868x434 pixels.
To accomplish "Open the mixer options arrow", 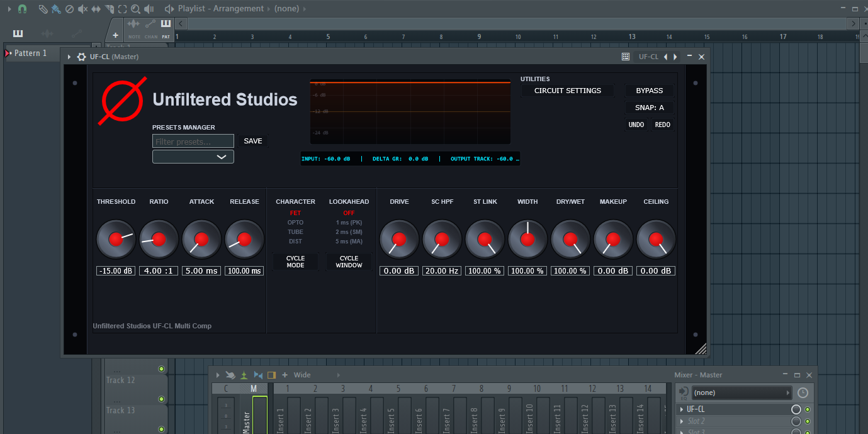I will pos(218,375).
